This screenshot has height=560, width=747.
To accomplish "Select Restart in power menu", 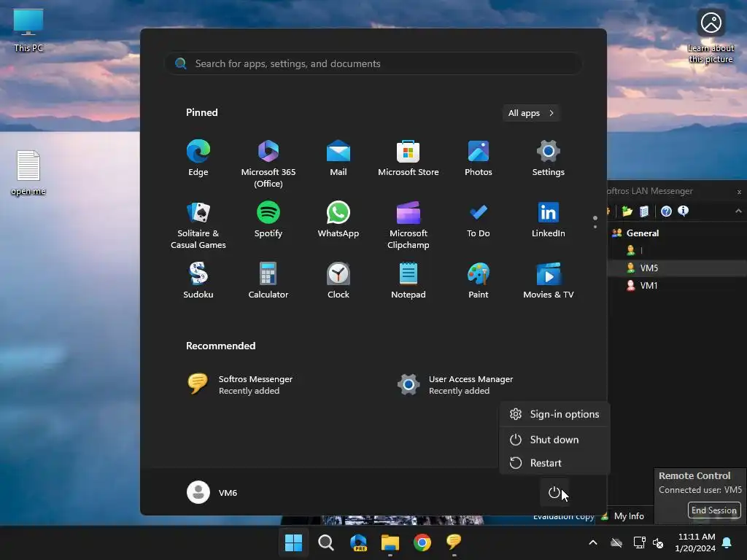I will click(554, 463).
